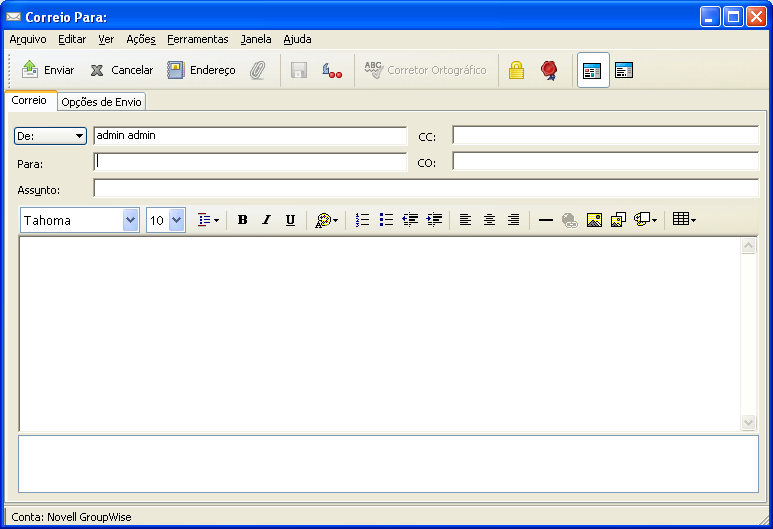
Task: Click the decrease indent icon
Action: point(410,220)
